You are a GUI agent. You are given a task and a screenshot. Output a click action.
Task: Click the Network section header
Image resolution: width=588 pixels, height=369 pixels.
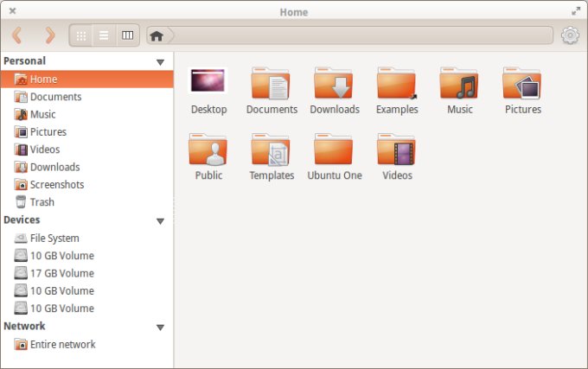[24, 327]
